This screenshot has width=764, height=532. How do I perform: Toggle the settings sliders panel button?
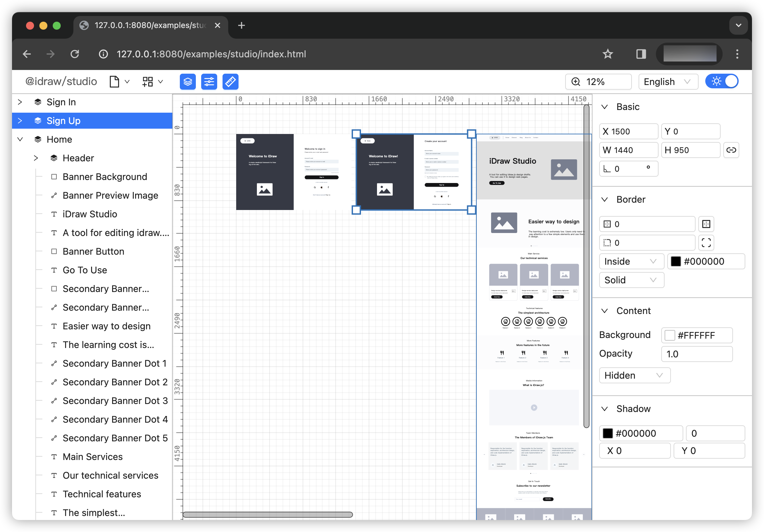(209, 82)
